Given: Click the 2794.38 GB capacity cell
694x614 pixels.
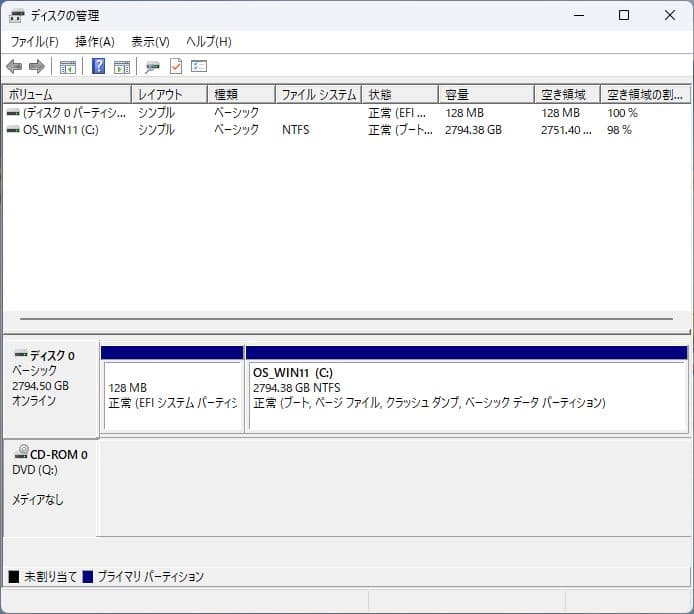Looking at the screenshot, I should 473,130.
